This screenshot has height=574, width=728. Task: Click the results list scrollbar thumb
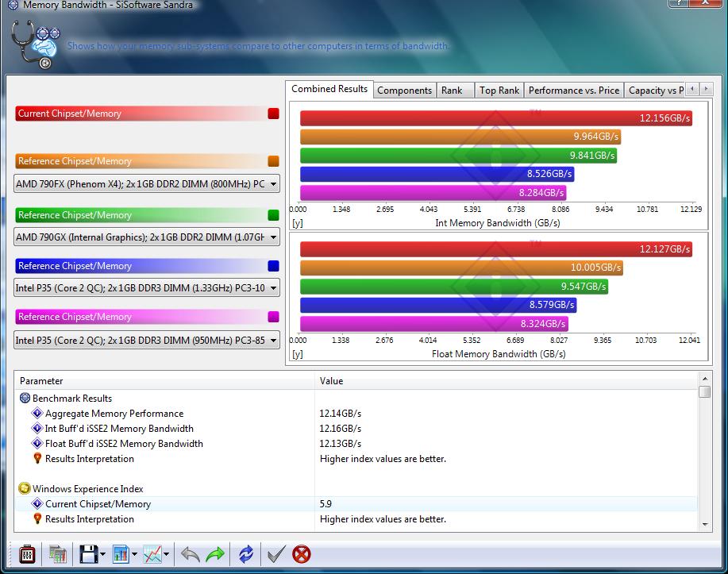[705, 391]
